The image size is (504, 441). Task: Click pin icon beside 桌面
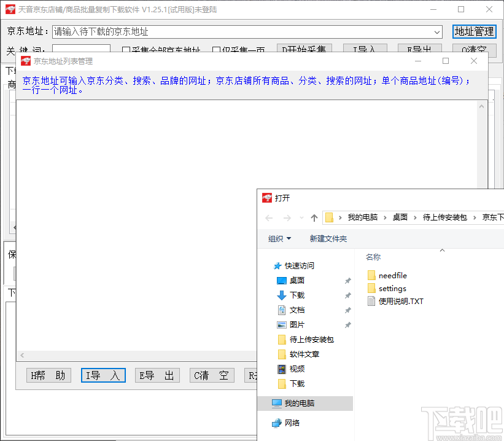point(347,281)
